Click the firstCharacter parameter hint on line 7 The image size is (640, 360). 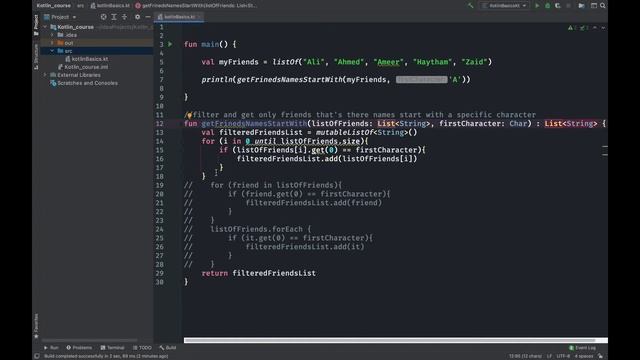[421, 80]
